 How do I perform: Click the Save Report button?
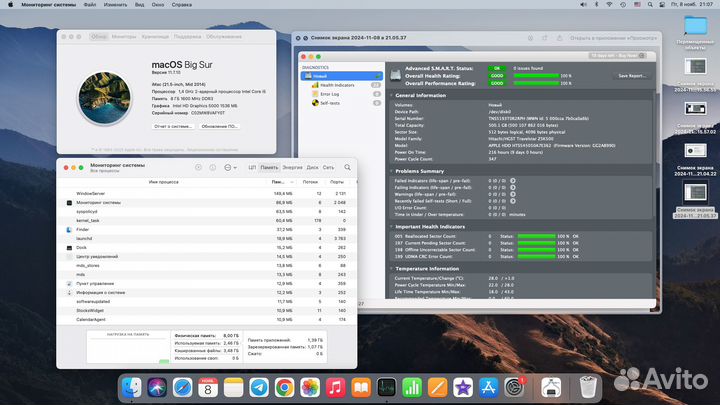[x=632, y=76]
